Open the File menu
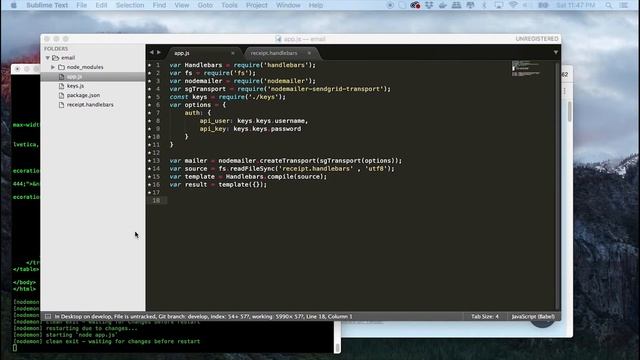The height and width of the screenshot is (360, 640). point(82,5)
